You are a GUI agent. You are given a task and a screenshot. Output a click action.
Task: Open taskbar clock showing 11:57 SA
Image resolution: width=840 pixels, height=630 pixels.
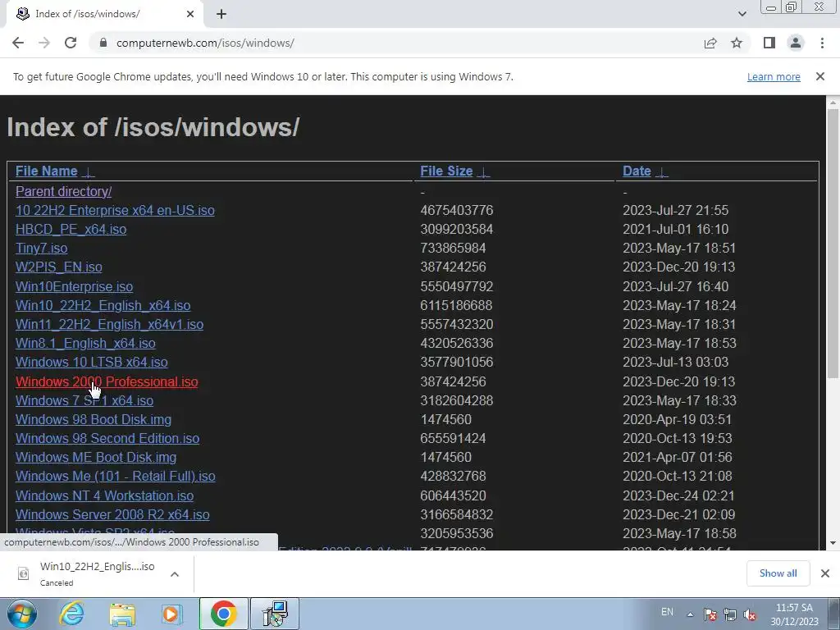pyautogui.click(x=794, y=614)
